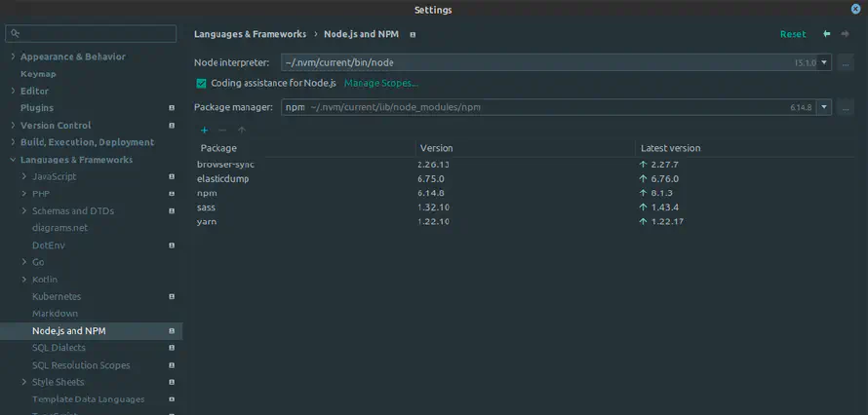Click the Reset link

click(793, 34)
